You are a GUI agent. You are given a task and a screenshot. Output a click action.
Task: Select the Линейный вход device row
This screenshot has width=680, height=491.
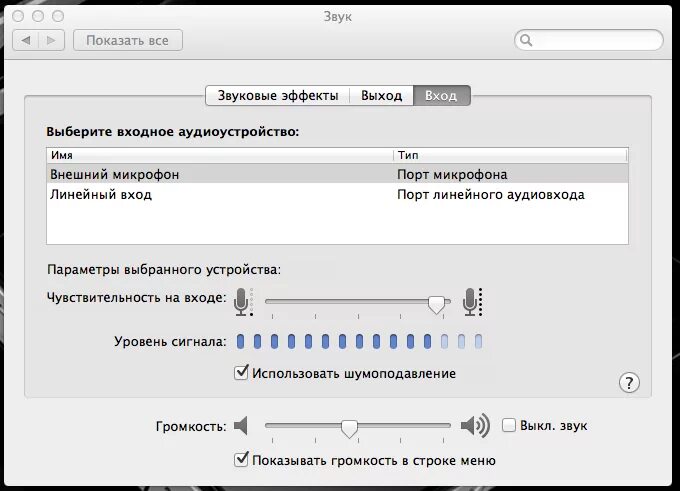337,194
